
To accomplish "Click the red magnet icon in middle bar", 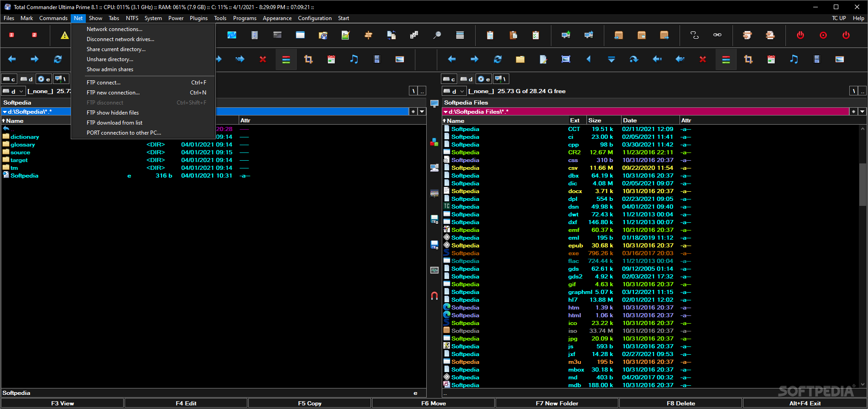I will [x=434, y=296].
